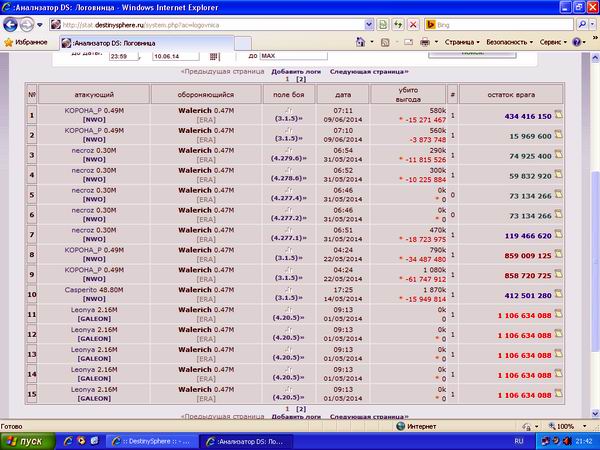Viewport: 600px width, 450px height.
Task: Click the time field showing 23:59
Action: (124, 56)
